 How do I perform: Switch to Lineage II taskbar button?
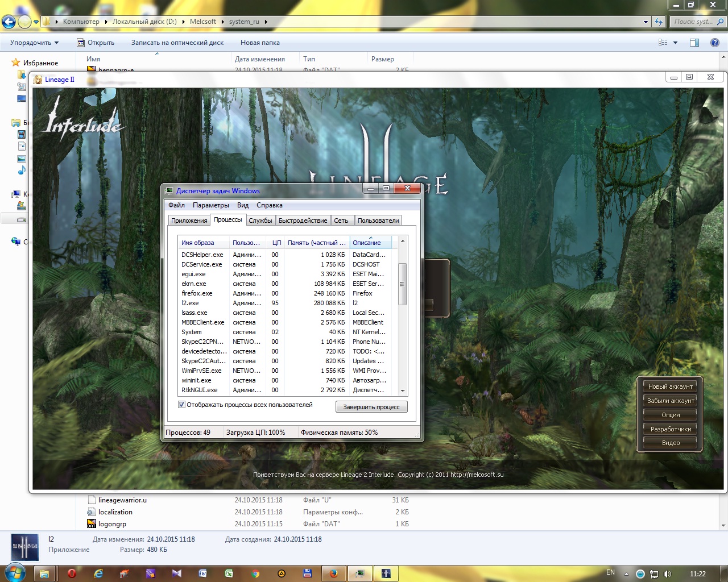tap(386, 573)
